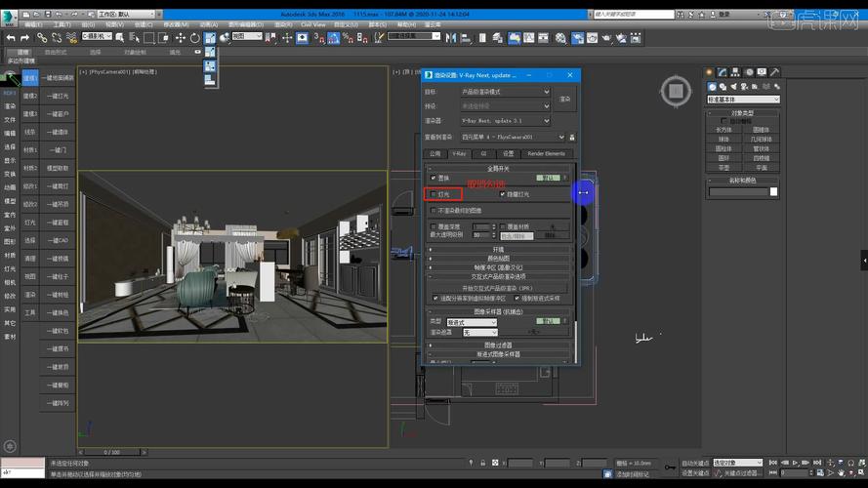Screen dimensions: 868x488
Task: Toggle the 灯光 (Lights) checkbox
Action: (x=434, y=195)
